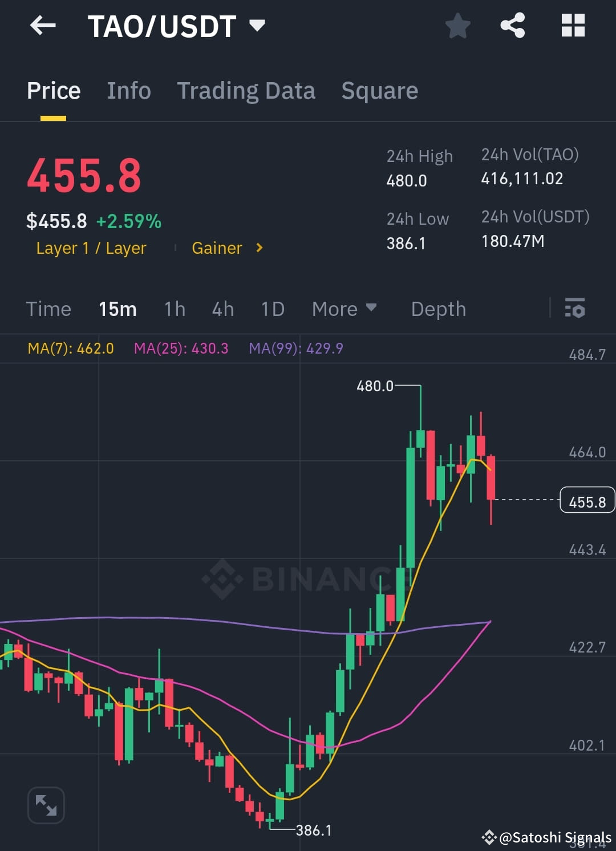The height and width of the screenshot is (851, 616).
Task: Add TAO/USDT to favorites via star icon
Action: pos(458,26)
